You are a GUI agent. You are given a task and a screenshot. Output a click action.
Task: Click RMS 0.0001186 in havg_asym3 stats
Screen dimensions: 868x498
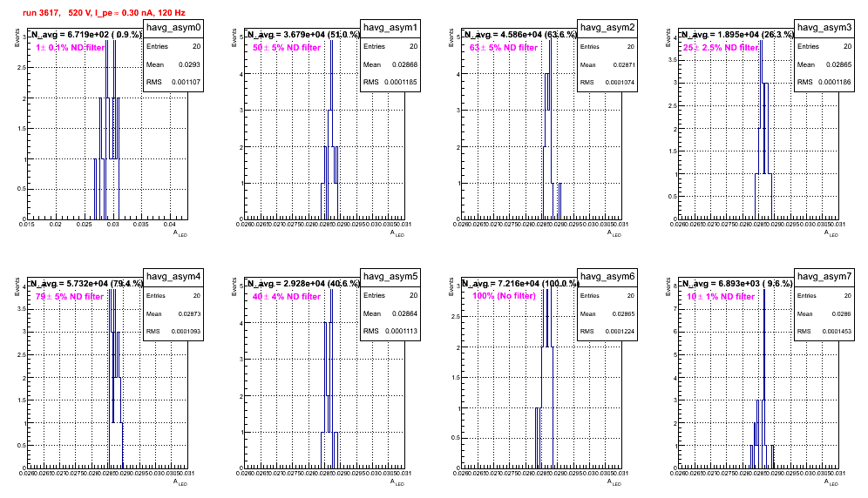824,82
